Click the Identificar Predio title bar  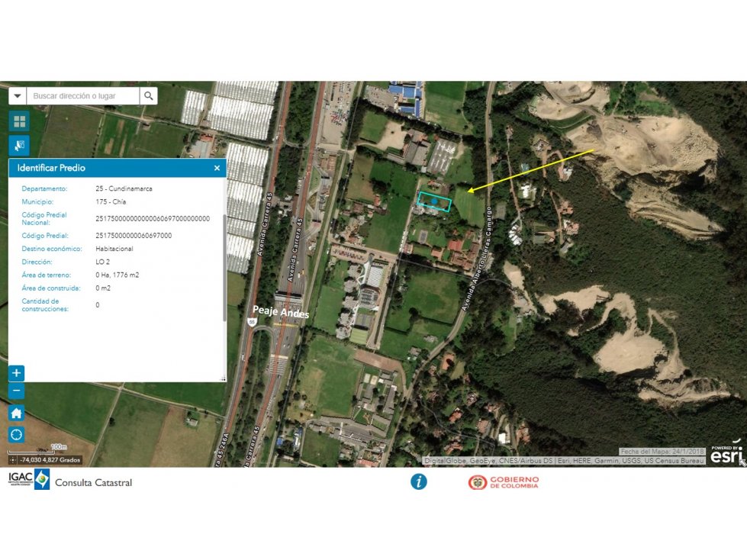pyautogui.click(x=118, y=168)
